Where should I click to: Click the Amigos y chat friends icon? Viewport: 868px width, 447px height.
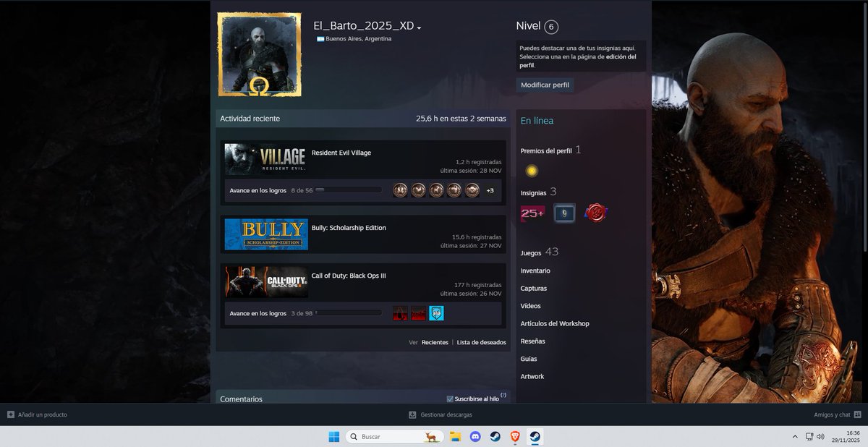coord(857,414)
